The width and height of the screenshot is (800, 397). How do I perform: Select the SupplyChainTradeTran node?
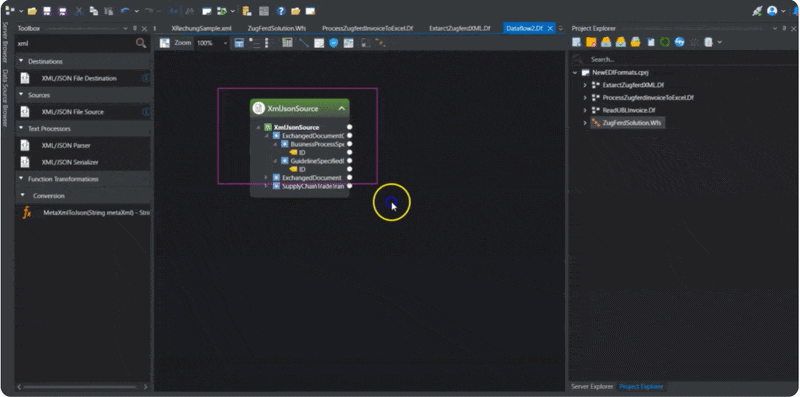(313, 186)
